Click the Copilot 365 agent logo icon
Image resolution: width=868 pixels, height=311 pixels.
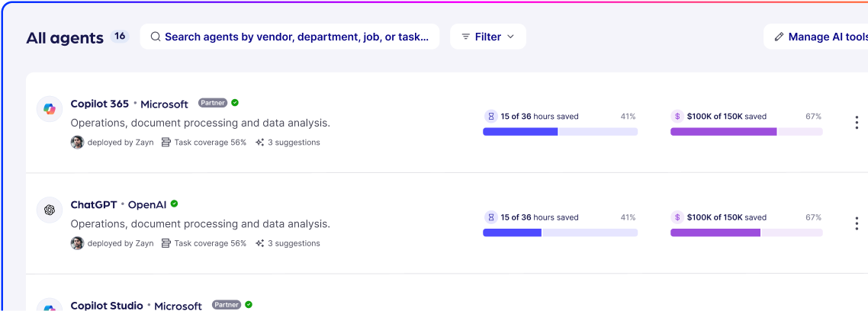pos(50,109)
